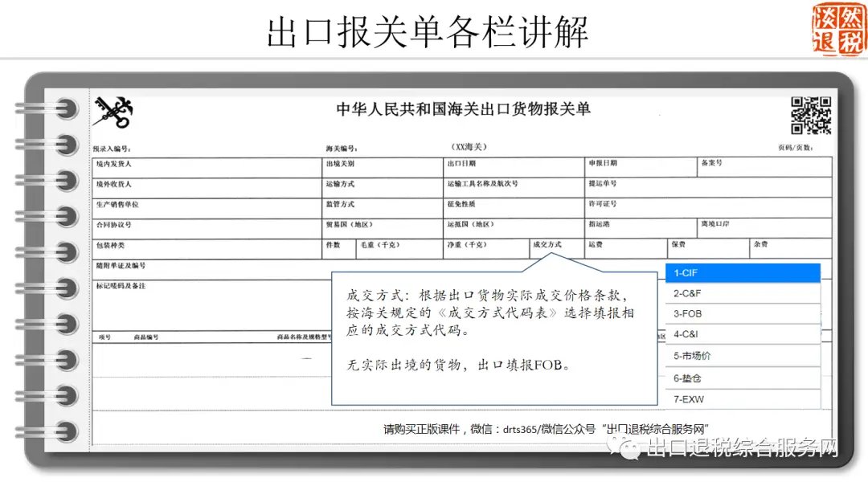This screenshot has width=868, height=486.
Task: Click the WeChat contact text drts365
Action: point(517,428)
